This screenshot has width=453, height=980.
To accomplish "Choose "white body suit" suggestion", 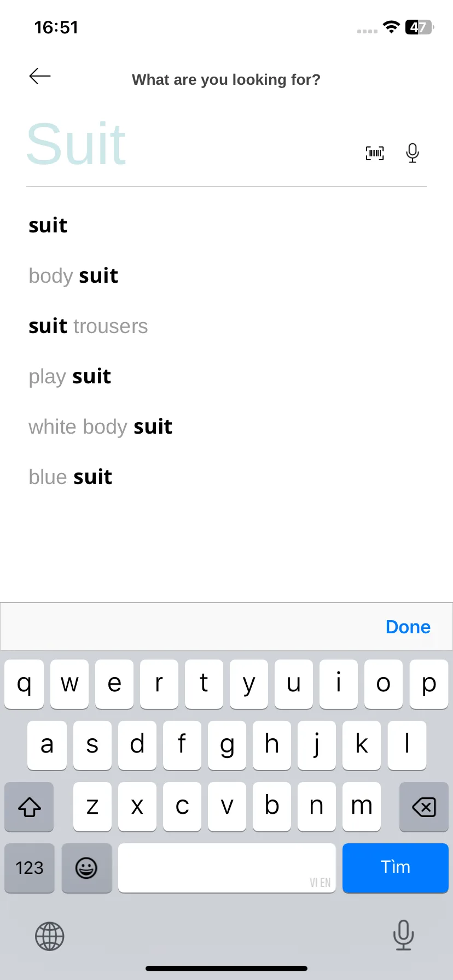I will (101, 427).
